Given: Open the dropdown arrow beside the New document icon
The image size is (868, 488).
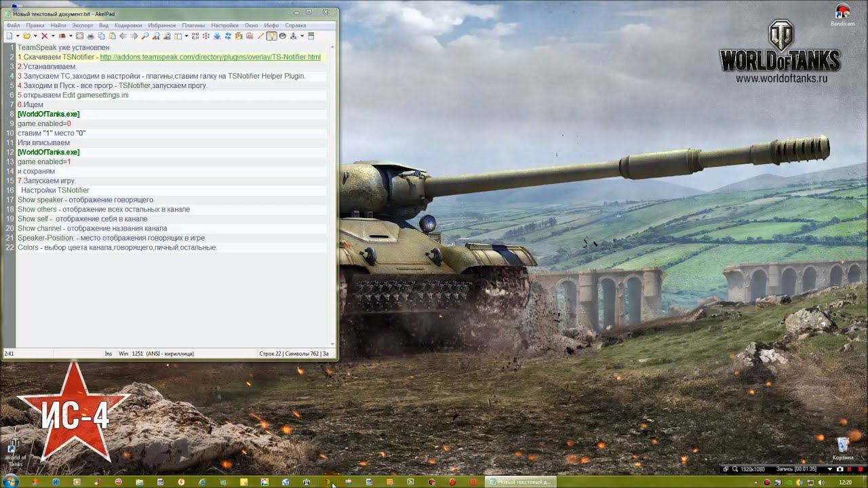Looking at the screenshot, I should [18, 36].
